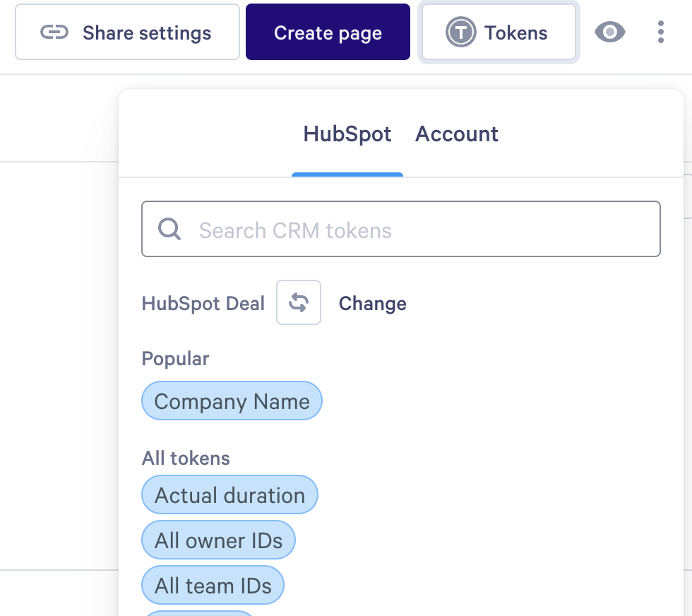Switch to the HubSpot tab
Viewport: 692px width, 616px height.
347,134
